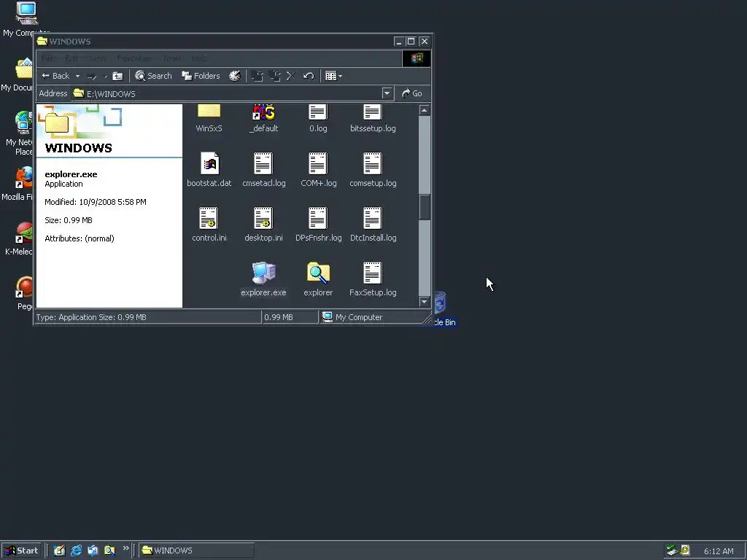Click the Delete toolbar icon

coord(291,76)
